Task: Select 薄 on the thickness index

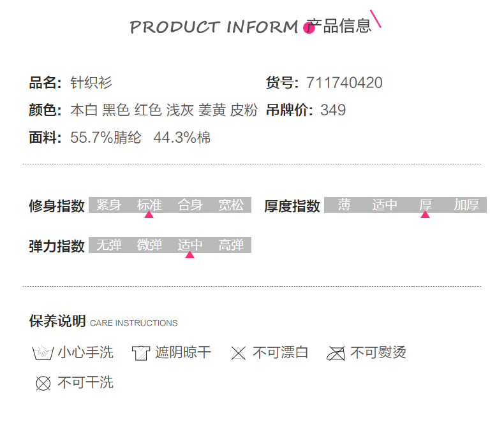Action: (x=345, y=205)
